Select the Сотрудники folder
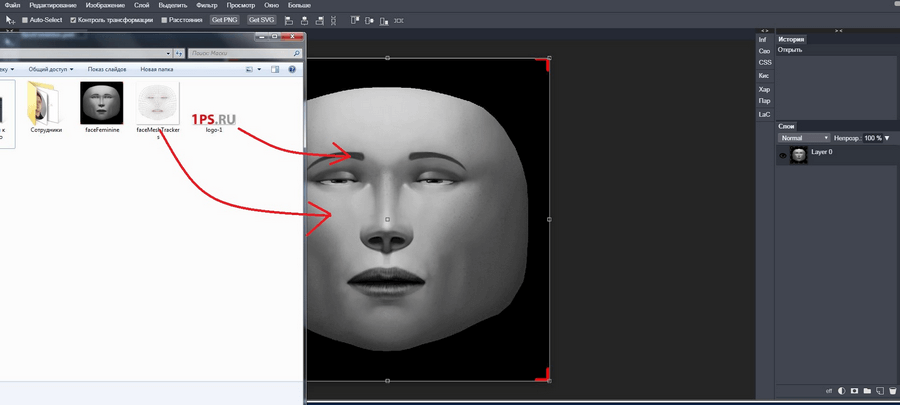Image resolution: width=900 pixels, height=405 pixels. point(46,107)
